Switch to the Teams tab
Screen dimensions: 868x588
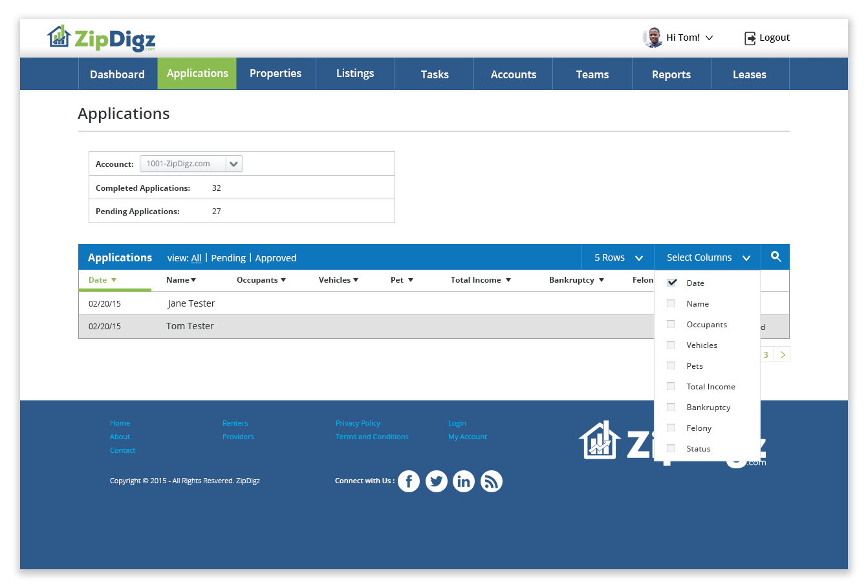coord(592,74)
